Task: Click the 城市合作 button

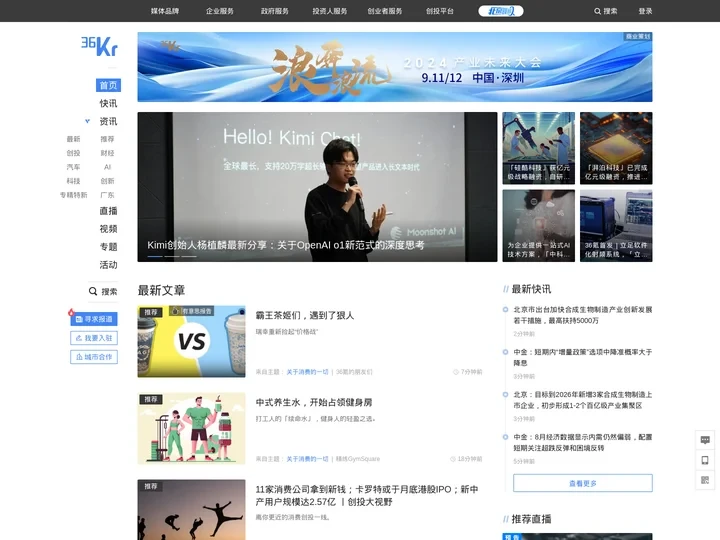Action: 94,357
